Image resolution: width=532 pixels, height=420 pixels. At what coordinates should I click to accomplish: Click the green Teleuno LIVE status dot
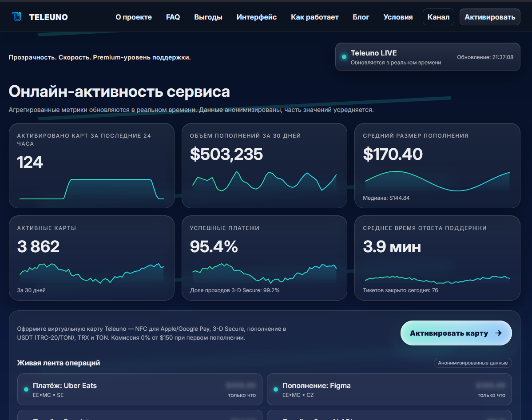(x=344, y=57)
